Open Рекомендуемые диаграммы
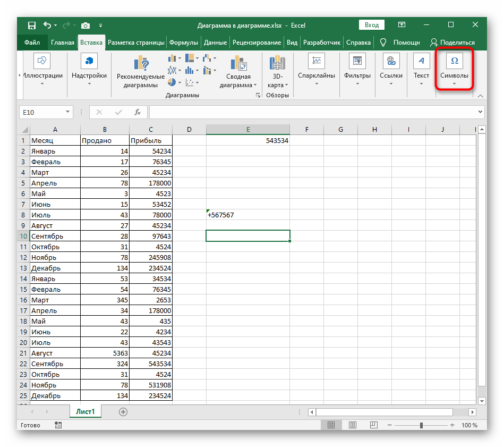 (x=141, y=71)
